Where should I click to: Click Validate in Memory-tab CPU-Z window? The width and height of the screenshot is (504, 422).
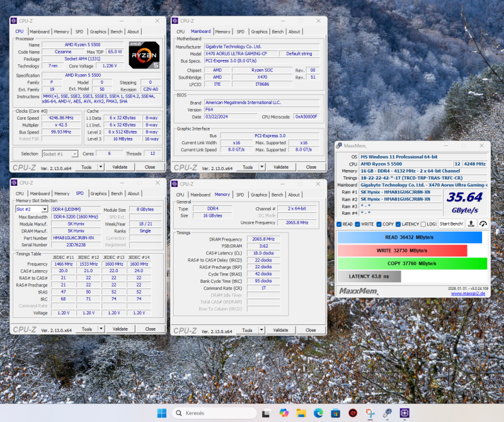pos(280,330)
